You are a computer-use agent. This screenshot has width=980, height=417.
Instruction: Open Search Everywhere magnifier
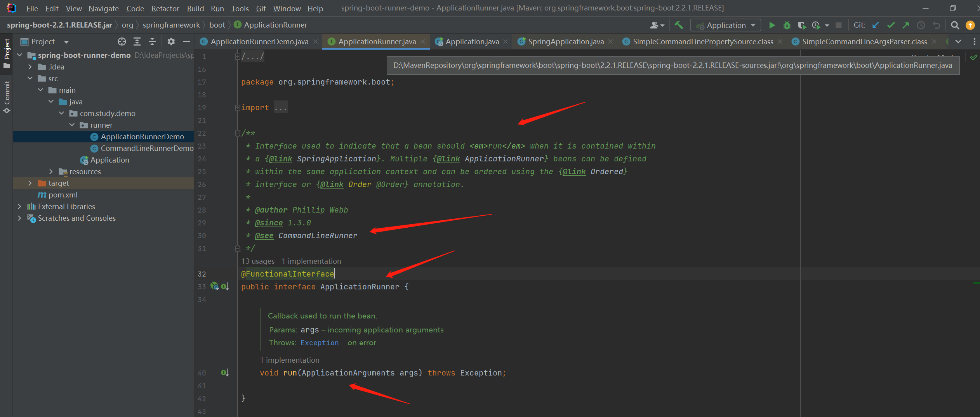click(x=955, y=25)
